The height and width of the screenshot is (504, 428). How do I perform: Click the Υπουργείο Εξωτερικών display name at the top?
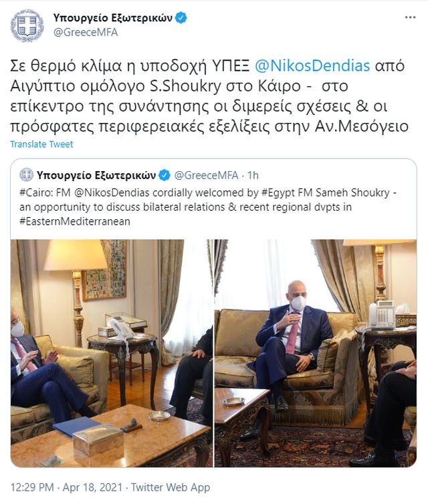(113, 17)
